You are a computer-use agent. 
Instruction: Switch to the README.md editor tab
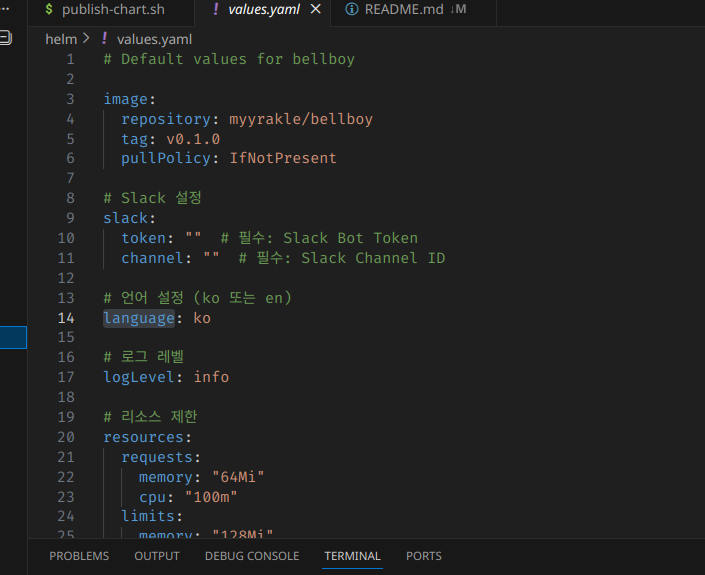(x=403, y=10)
